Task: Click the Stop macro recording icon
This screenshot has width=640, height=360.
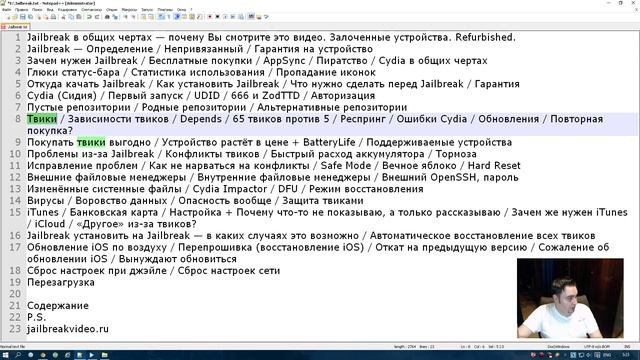Action: 217,17
